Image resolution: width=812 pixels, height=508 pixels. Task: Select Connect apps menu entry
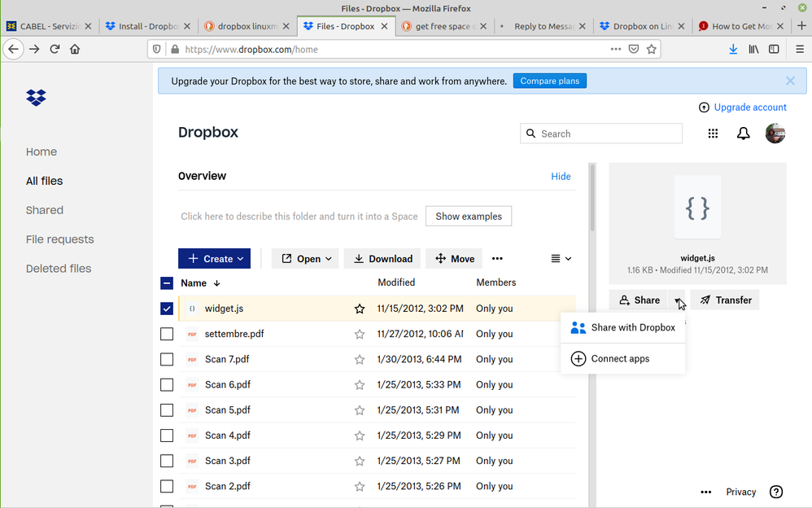click(620, 359)
